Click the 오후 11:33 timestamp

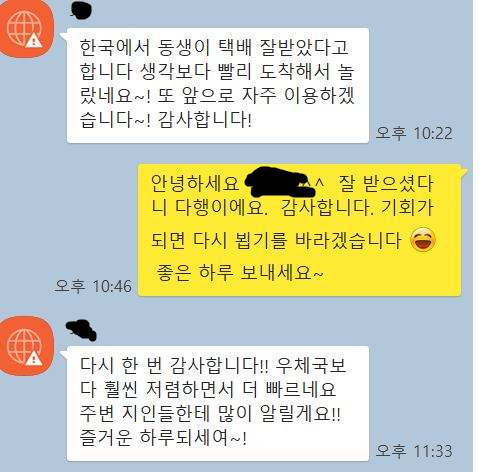coord(414,451)
